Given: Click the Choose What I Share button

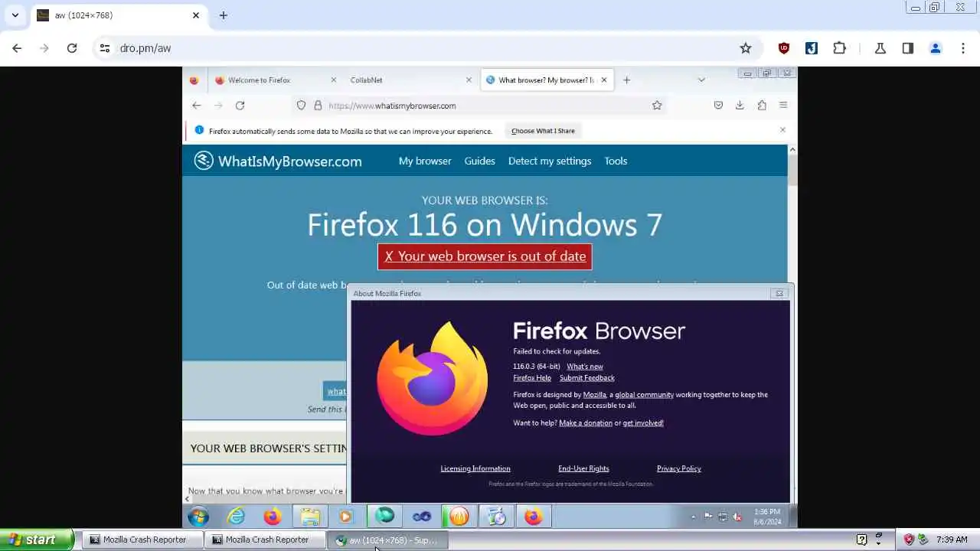Looking at the screenshot, I should pos(543,131).
